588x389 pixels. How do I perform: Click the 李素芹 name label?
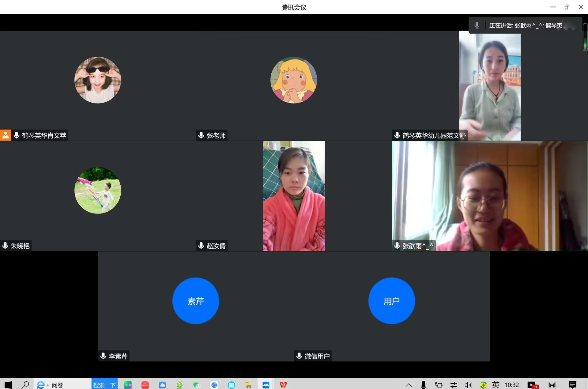pyautogui.click(x=118, y=356)
